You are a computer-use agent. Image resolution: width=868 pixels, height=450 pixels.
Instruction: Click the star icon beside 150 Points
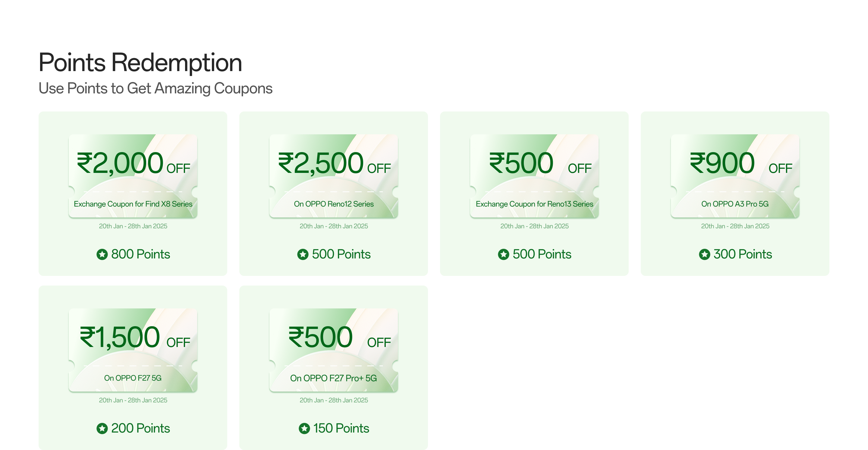304,428
